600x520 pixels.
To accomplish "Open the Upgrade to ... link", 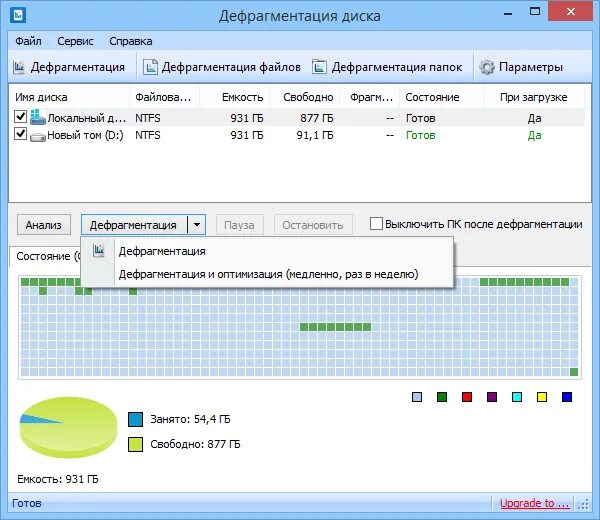I will click(x=535, y=503).
